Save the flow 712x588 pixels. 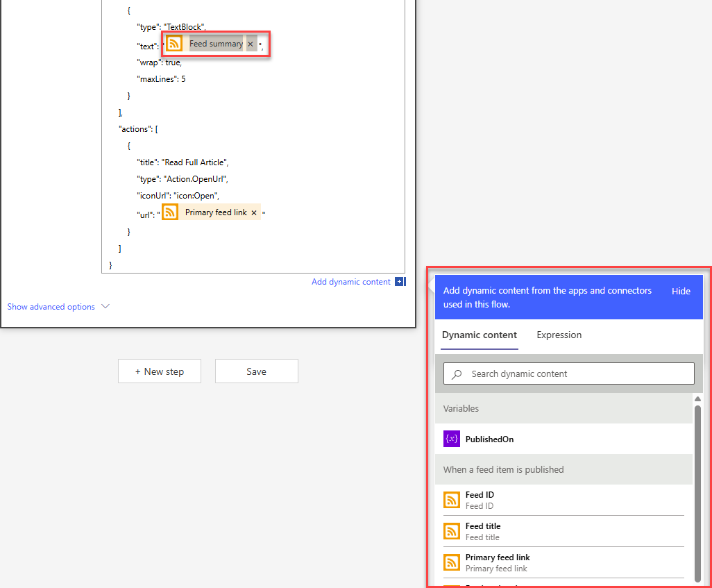[256, 371]
